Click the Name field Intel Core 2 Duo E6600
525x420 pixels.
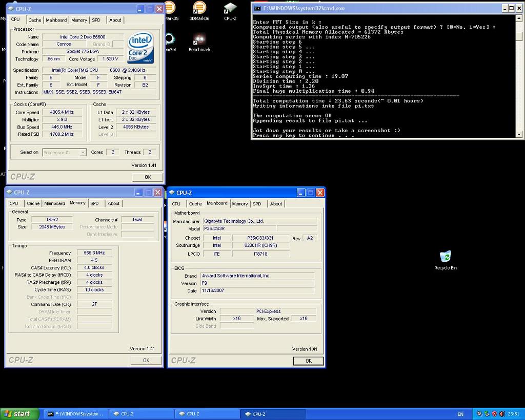coord(83,37)
